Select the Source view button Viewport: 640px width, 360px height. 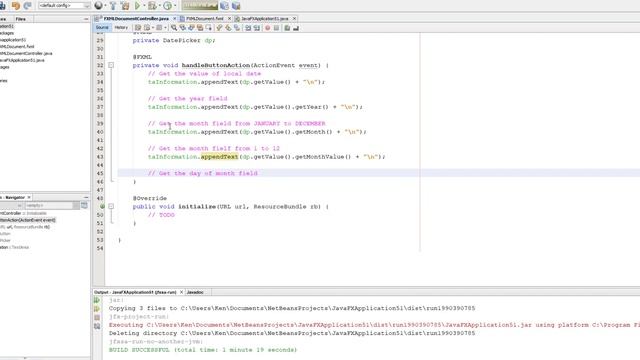(102, 28)
